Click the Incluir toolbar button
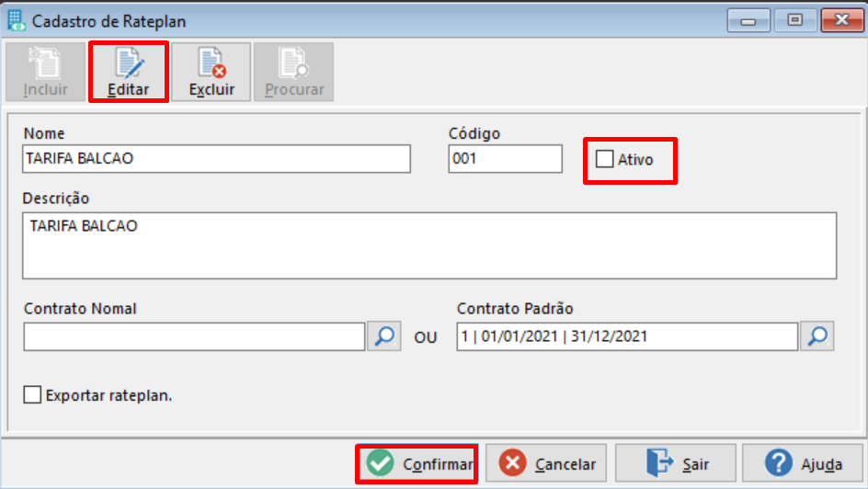The height and width of the screenshot is (489, 868). (x=45, y=72)
